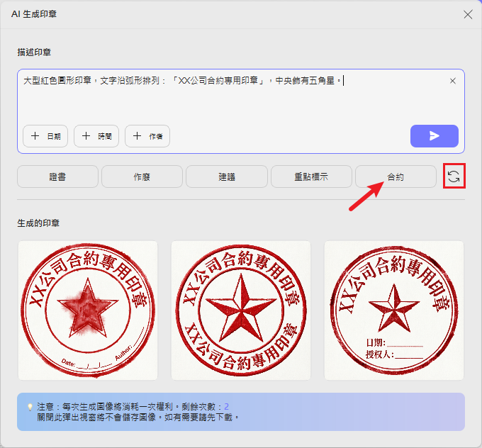Screen dimensions: 482x448
Task: Choose the 證書 preset
Action: pyautogui.click(x=57, y=177)
